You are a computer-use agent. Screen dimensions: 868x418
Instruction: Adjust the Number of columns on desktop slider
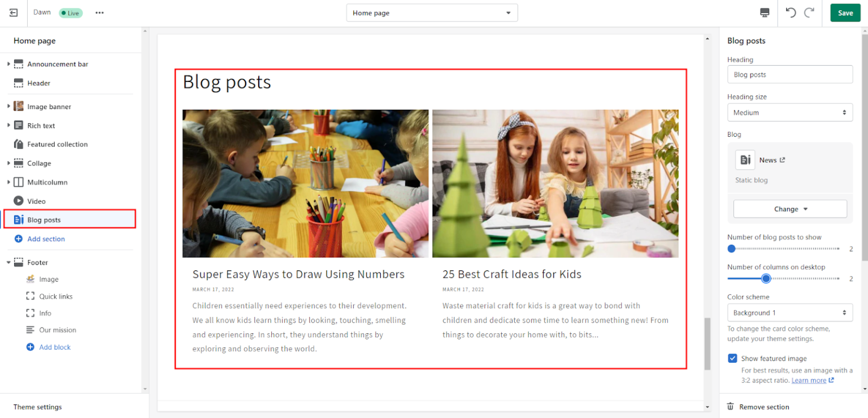click(766, 278)
